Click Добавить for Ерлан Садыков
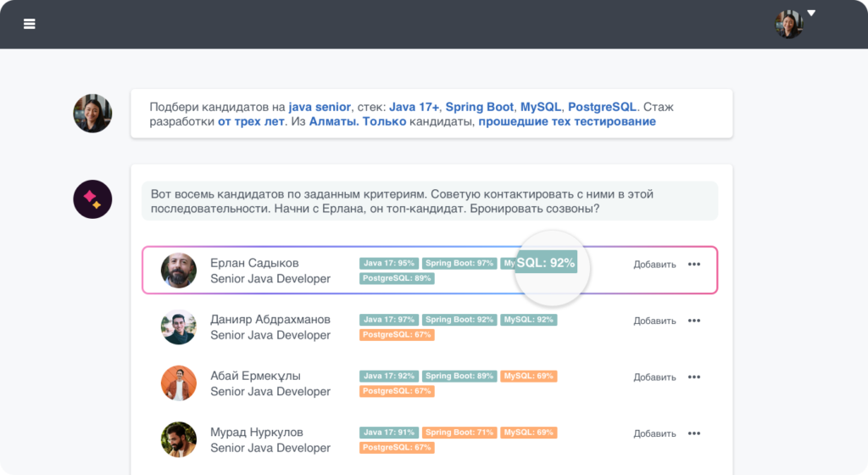 pyautogui.click(x=654, y=265)
